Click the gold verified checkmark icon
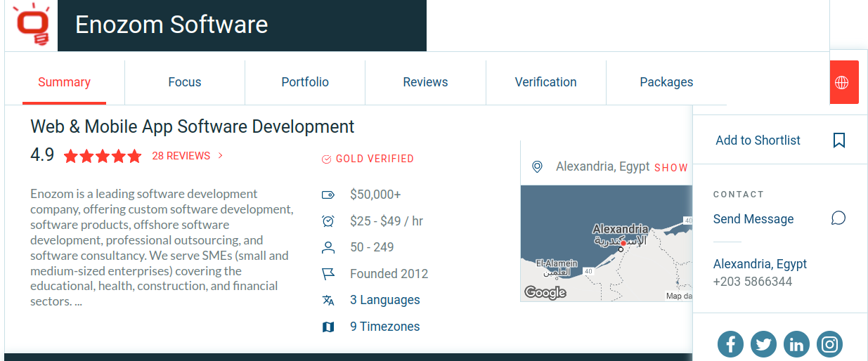The height and width of the screenshot is (361, 868). [x=326, y=159]
